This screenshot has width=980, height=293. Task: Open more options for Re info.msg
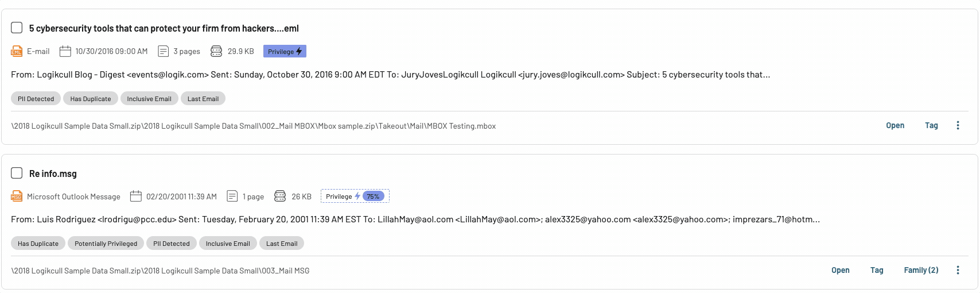pos(958,270)
